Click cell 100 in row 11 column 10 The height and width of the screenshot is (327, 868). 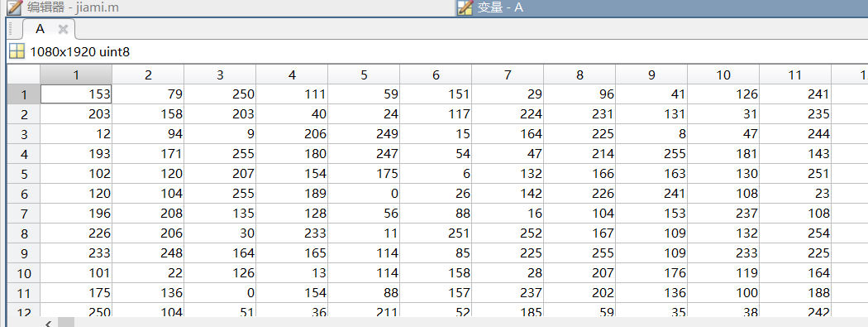coord(724,293)
